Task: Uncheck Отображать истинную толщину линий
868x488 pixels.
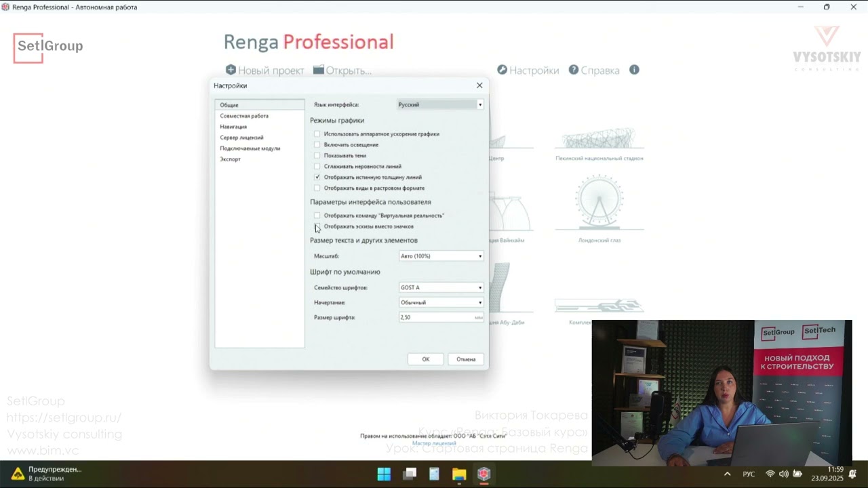Action: pyautogui.click(x=317, y=178)
